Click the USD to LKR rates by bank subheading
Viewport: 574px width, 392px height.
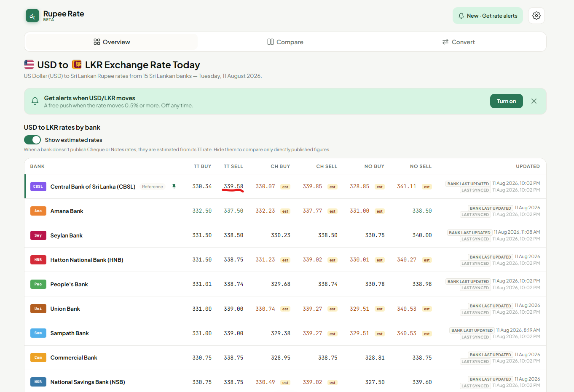62,128
